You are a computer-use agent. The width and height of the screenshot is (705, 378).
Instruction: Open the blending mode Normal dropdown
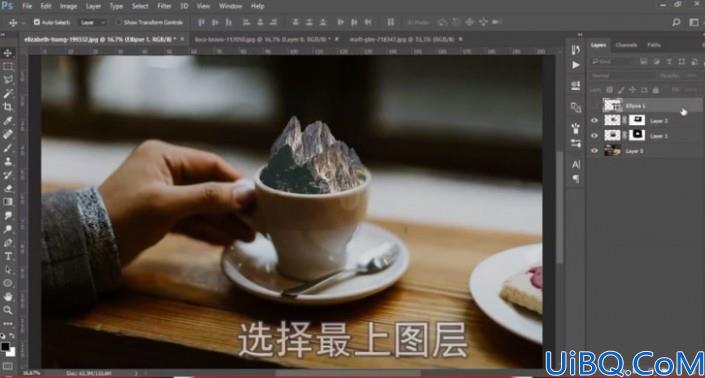tap(623, 76)
